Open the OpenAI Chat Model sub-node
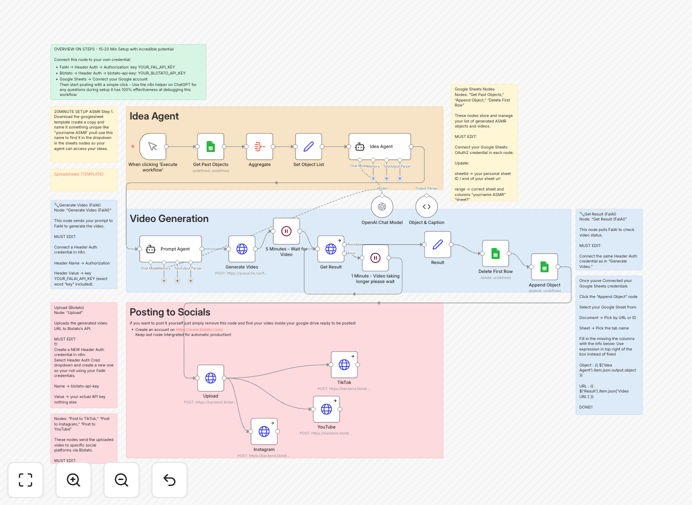692x505 pixels. pyautogui.click(x=382, y=207)
